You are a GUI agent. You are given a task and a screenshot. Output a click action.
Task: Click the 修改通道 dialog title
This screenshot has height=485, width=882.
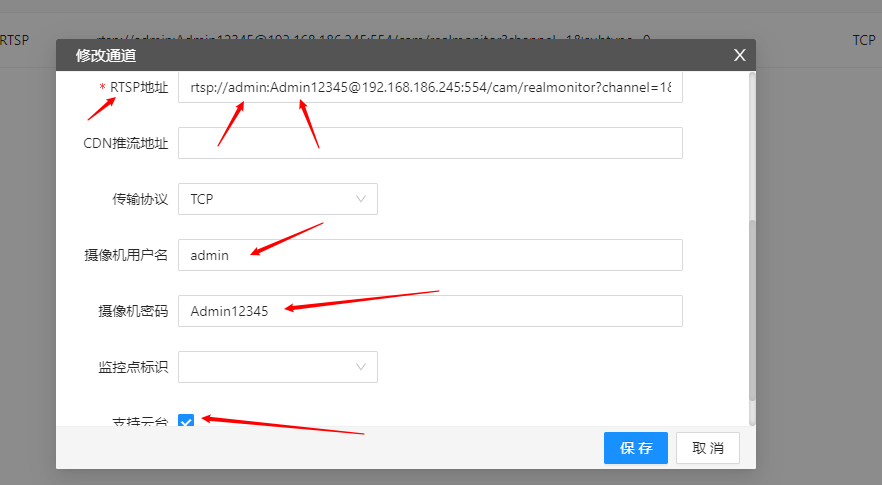pyautogui.click(x=106, y=56)
